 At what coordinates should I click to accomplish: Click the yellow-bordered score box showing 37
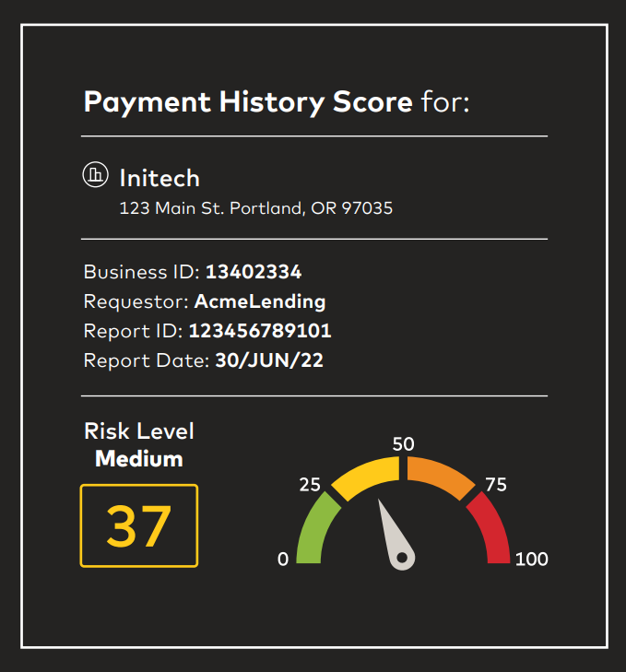click(x=139, y=525)
